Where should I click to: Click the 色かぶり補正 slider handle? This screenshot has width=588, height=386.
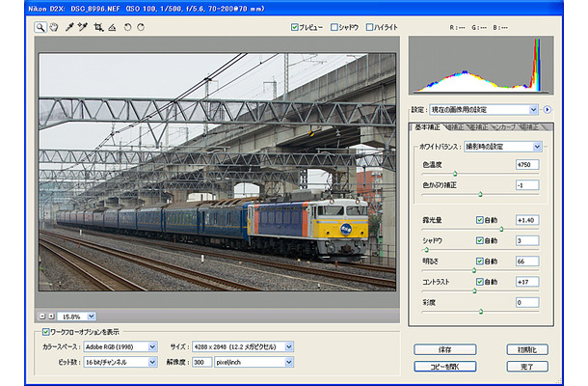(480, 194)
